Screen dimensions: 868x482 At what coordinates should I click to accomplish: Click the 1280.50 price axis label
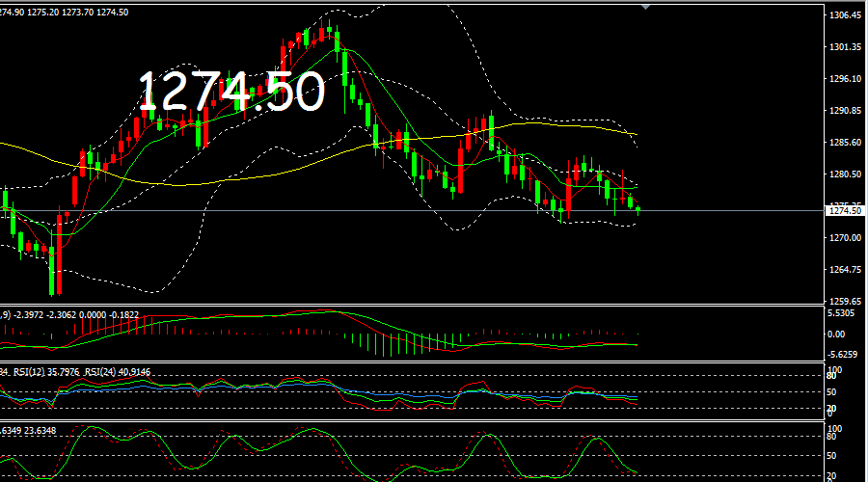point(845,174)
